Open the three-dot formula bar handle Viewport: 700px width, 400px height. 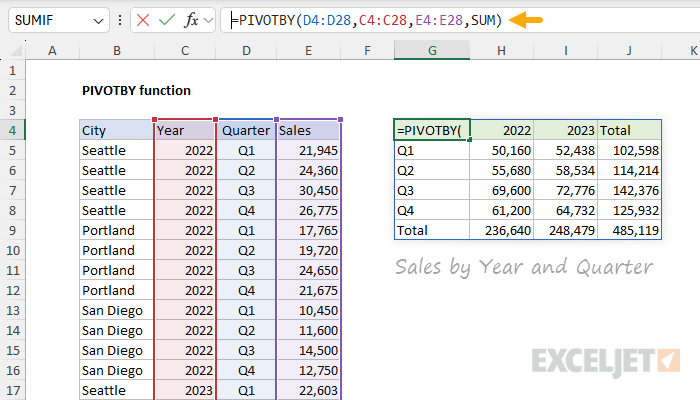tap(120, 20)
